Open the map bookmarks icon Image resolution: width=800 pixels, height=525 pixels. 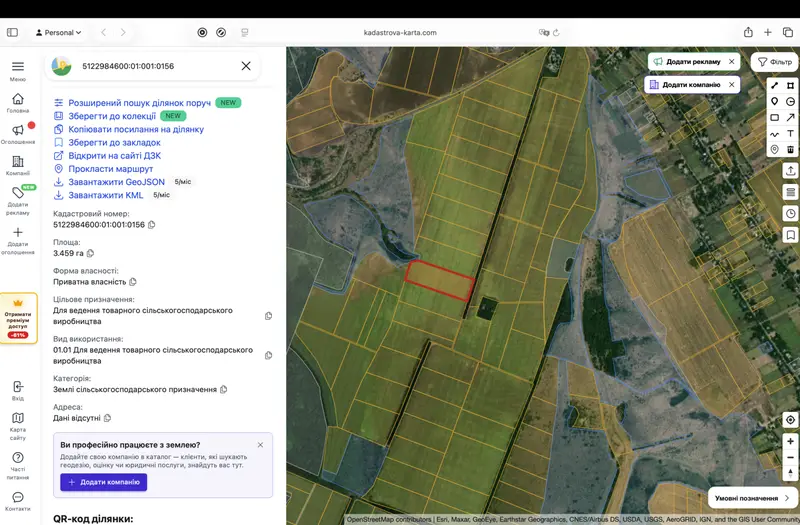[790, 235]
